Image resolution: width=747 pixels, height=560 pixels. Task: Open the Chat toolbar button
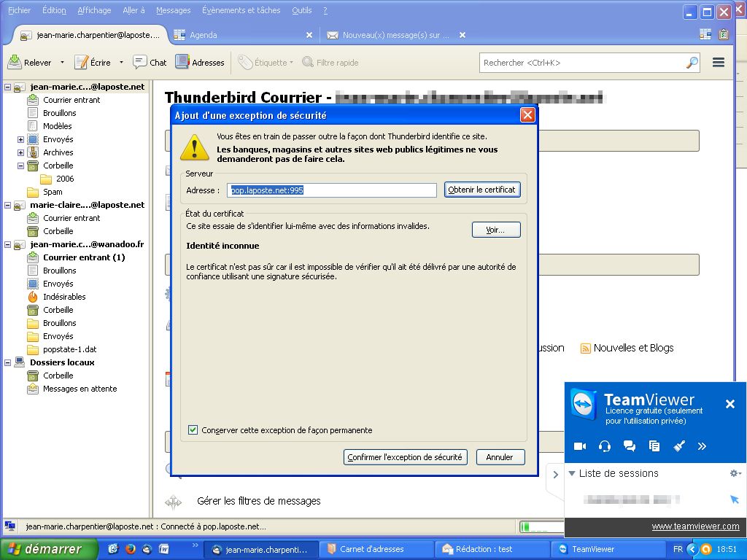[x=150, y=63]
